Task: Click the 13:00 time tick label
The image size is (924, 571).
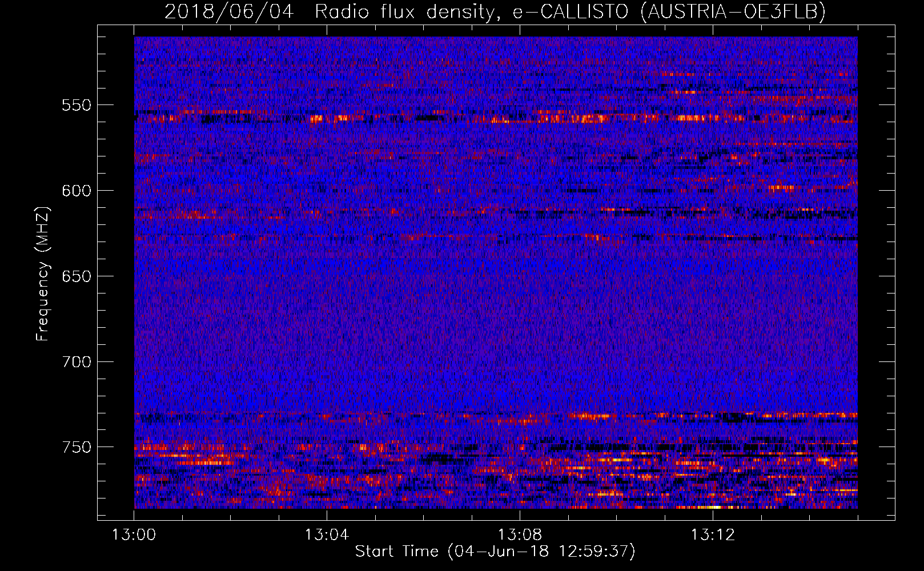Action: click(x=134, y=535)
